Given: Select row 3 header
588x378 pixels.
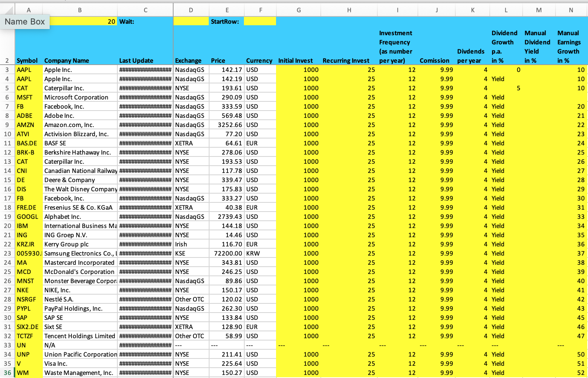Looking at the screenshot, I should pos(7,70).
